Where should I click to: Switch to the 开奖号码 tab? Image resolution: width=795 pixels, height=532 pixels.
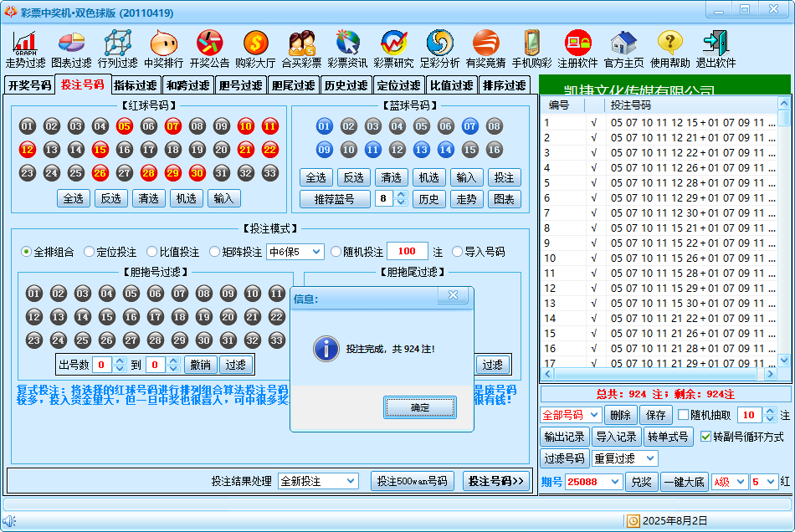click(x=29, y=85)
